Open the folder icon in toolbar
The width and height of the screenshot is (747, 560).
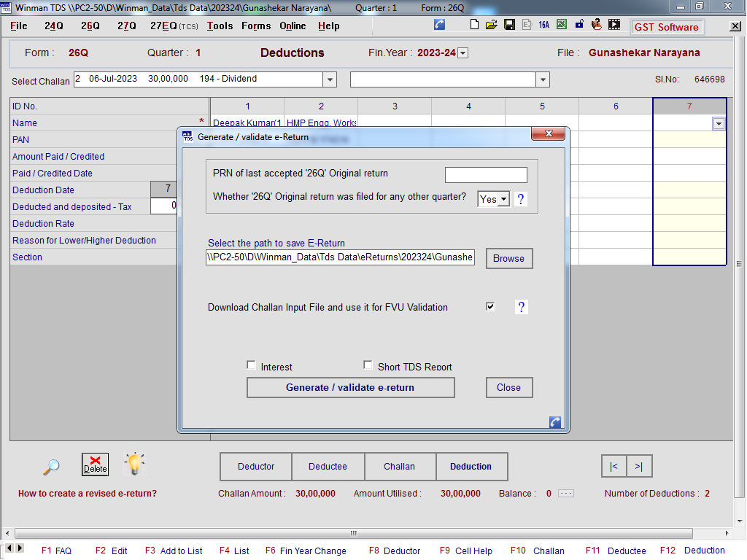tap(492, 25)
